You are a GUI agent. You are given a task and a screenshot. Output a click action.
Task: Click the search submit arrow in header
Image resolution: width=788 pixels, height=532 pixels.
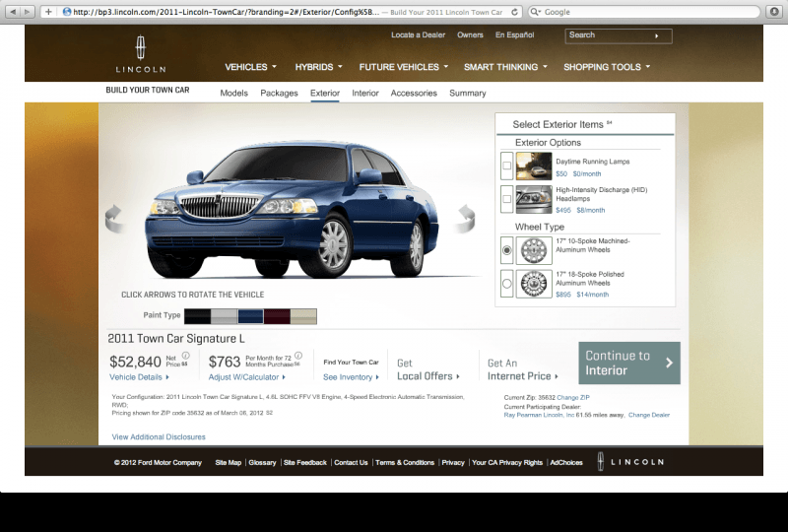656,35
